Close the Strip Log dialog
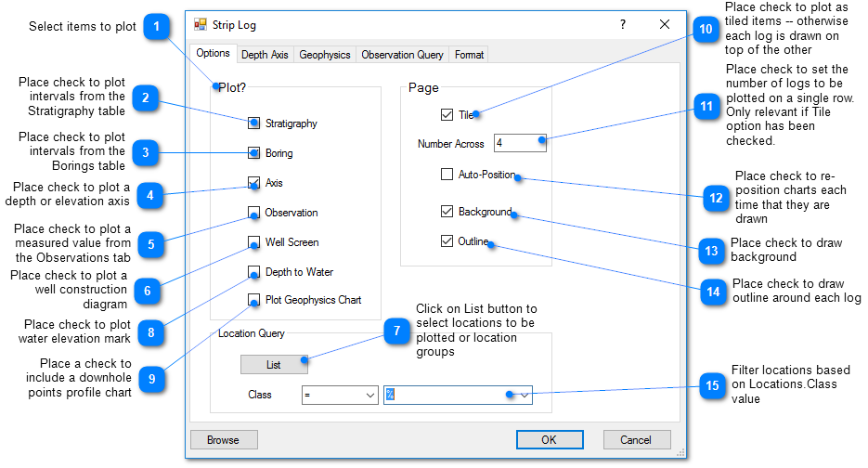This screenshot has height=468, width=868. pyautogui.click(x=665, y=25)
